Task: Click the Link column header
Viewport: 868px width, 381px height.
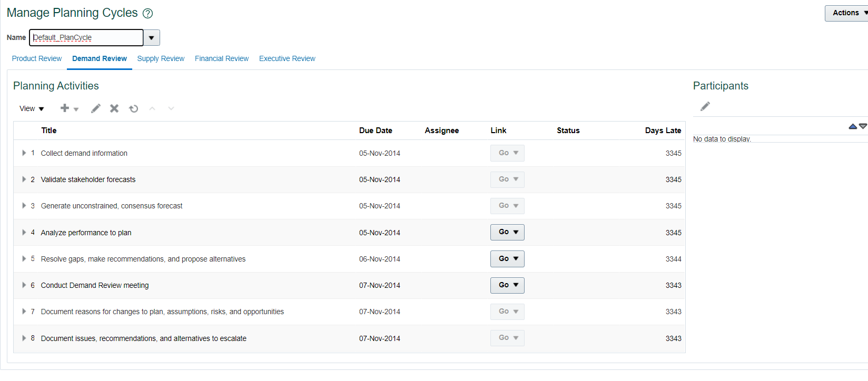Action: (498, 131)
